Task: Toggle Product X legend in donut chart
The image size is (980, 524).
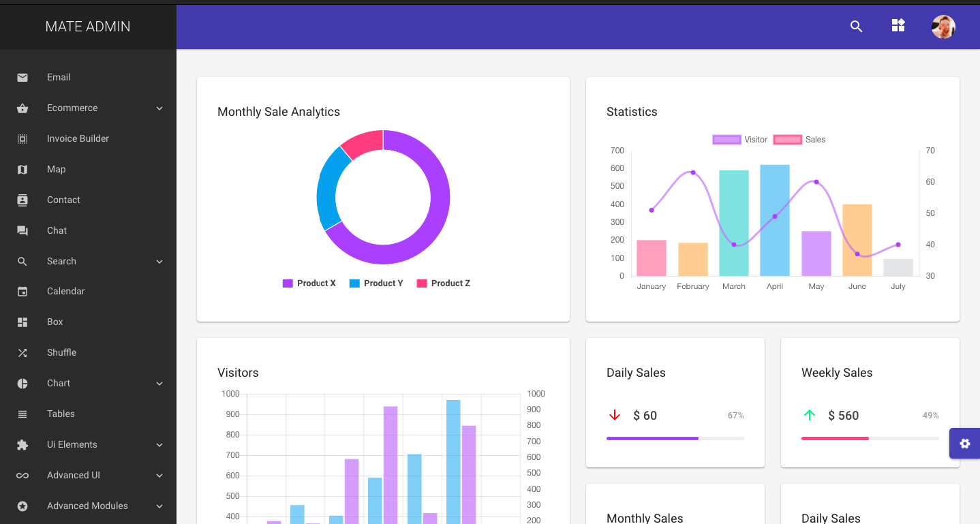Action: pos(309,283)
